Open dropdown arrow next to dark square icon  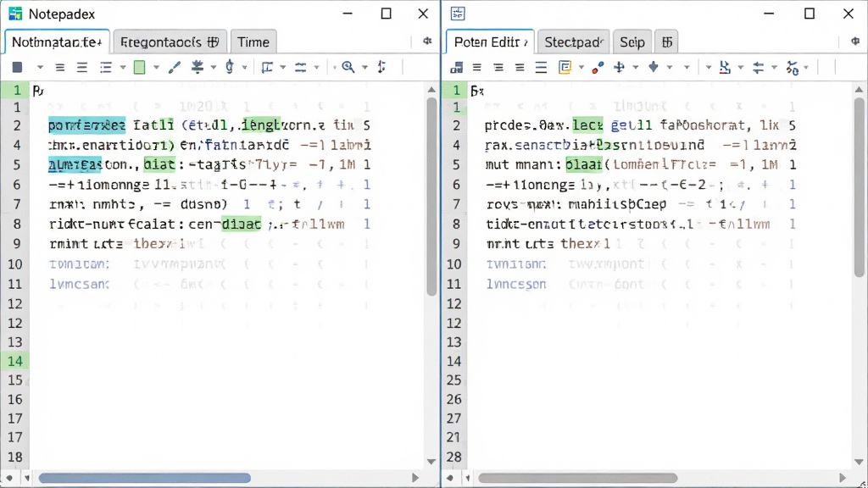(x=40, y=68)
